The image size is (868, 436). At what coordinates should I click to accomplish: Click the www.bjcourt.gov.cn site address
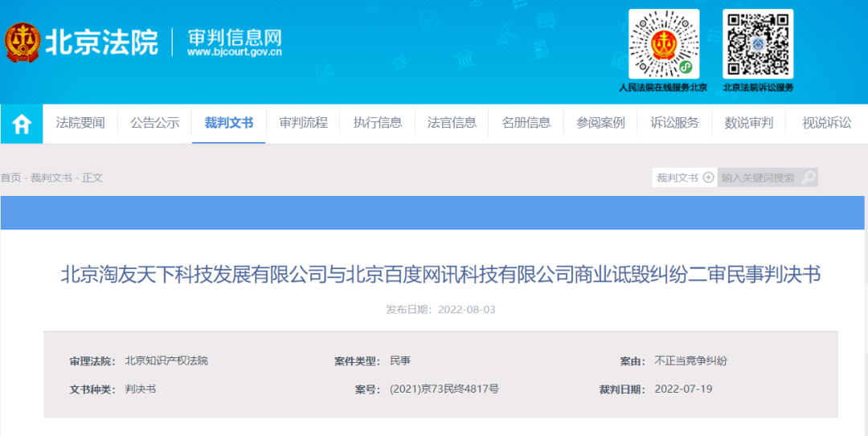click(x=234, y=52)
